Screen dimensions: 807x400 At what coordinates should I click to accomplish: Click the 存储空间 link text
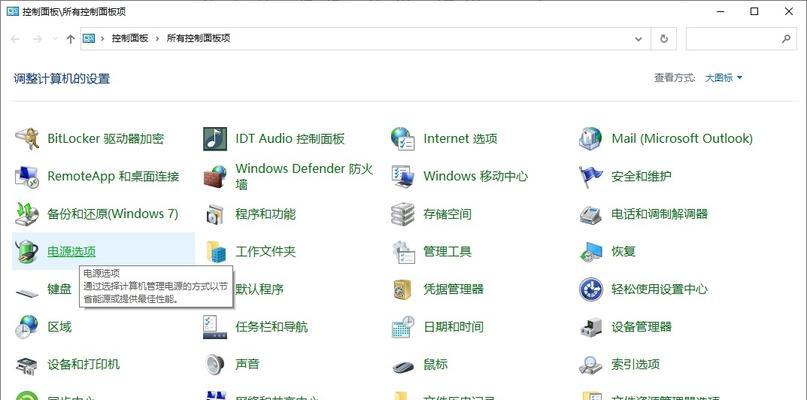coord(447,214)
